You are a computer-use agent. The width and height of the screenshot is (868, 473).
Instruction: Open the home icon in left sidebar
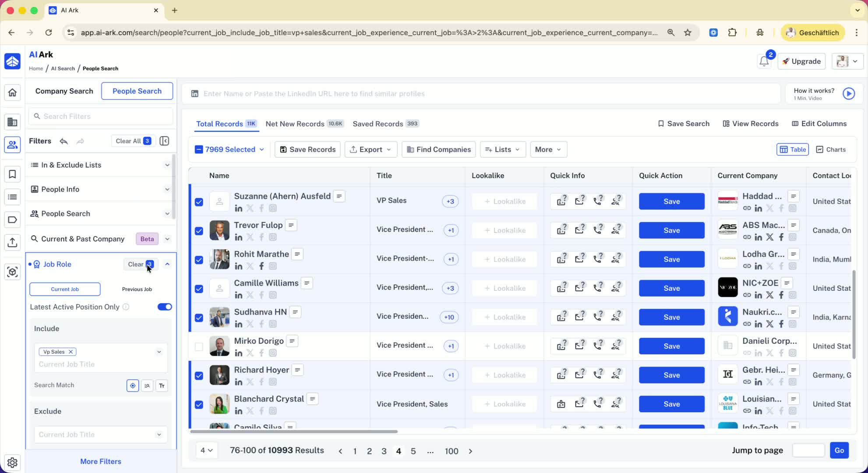pos(12,92)
